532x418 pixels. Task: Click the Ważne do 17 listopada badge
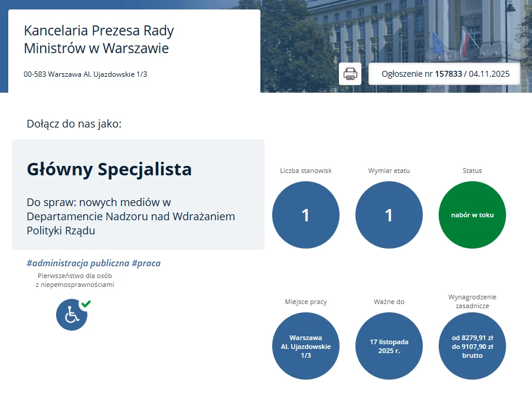coord(389,346)
